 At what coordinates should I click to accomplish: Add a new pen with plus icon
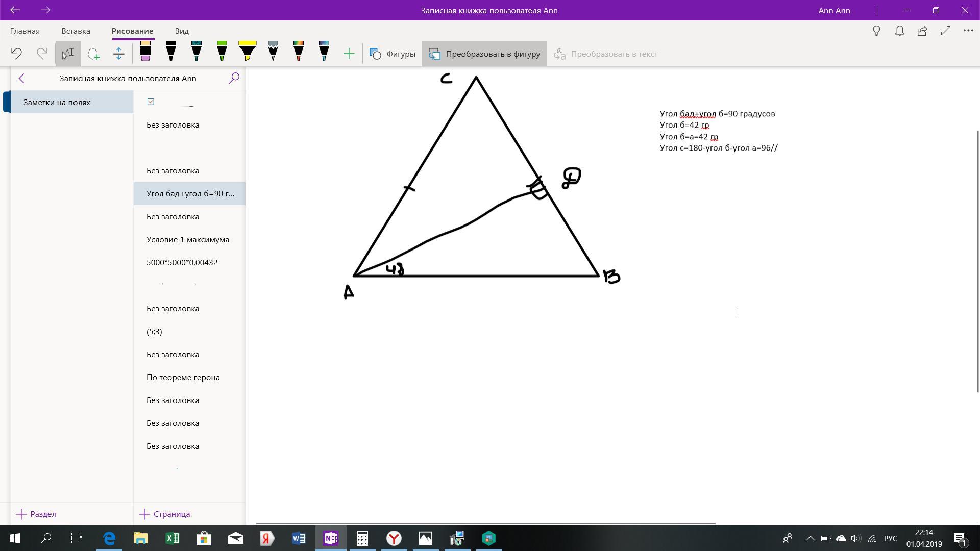pyautogui.click(x=349, y=54)
